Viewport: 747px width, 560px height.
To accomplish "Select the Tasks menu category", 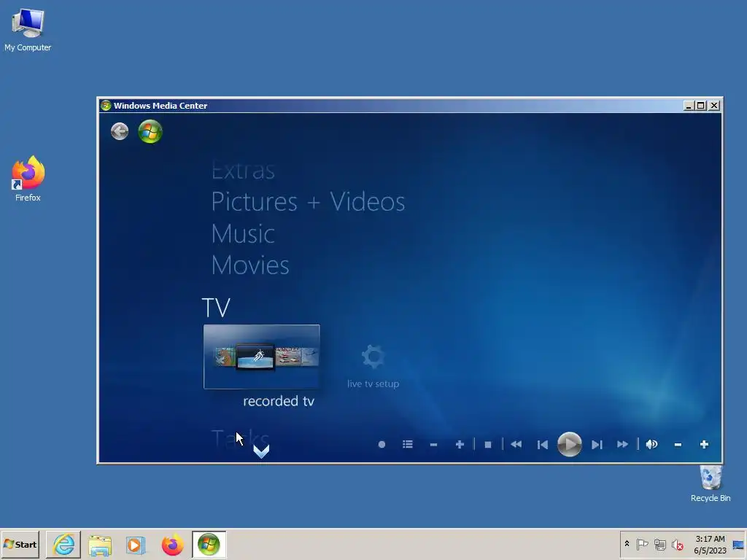I will tap(240, 437).
